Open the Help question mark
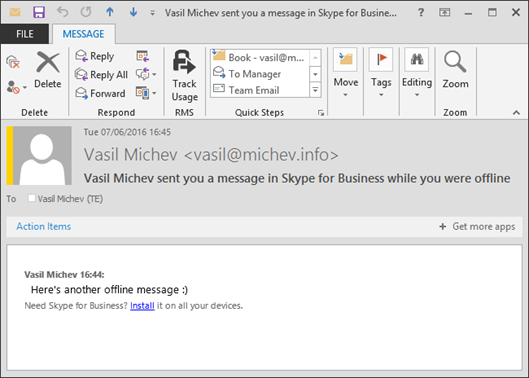This screenshot has height=378, width=529. coord(421,12)
